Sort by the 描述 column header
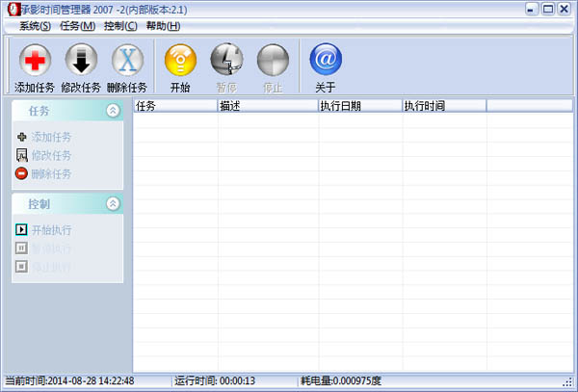The height and width of the screenshot is (392, 578). point(268,106)
